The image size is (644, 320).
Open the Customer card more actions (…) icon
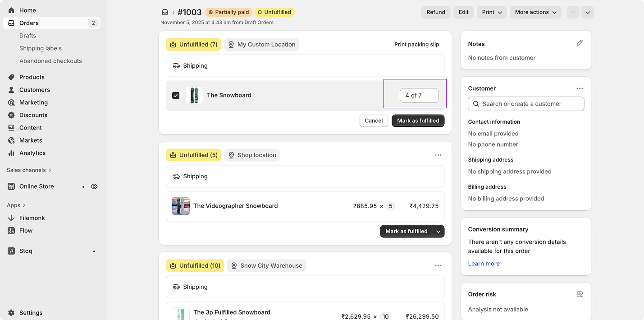[x=580, y=88]
